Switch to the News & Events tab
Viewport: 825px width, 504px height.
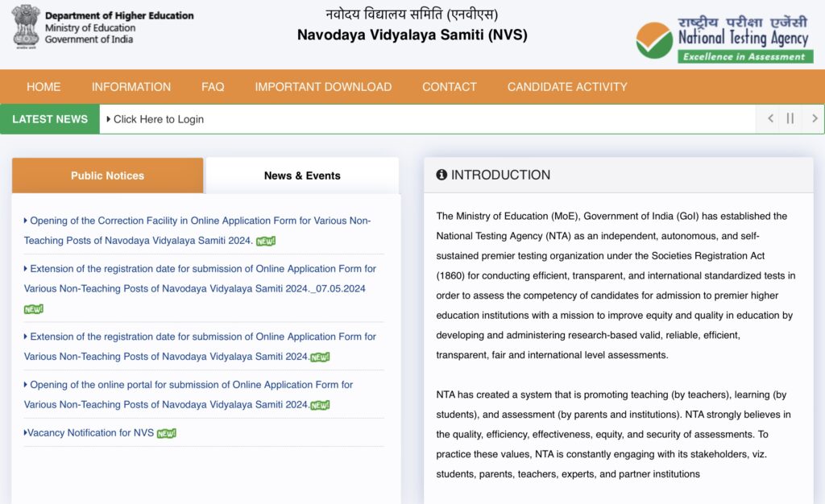click(x=302, y=176)
